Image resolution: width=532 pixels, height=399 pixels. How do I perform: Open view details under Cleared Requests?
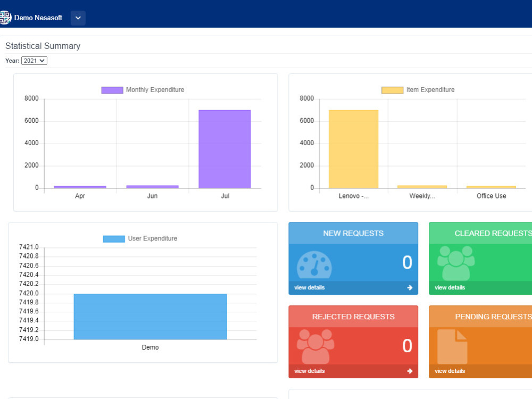coord(450,288)
